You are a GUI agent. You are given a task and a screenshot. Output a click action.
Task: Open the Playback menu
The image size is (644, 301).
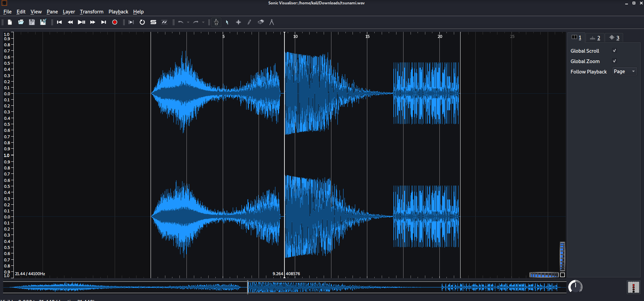118,12
